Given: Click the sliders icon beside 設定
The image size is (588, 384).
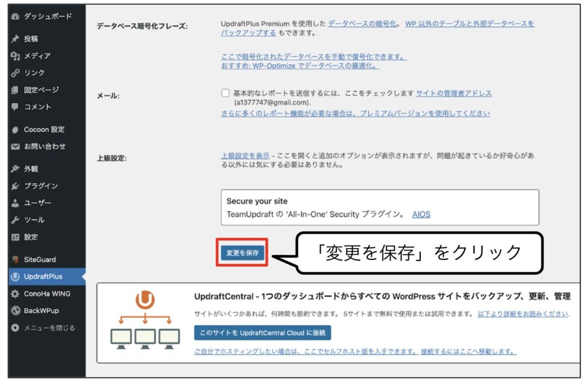Looking at the screenshot, I should (x=15, y=237).
